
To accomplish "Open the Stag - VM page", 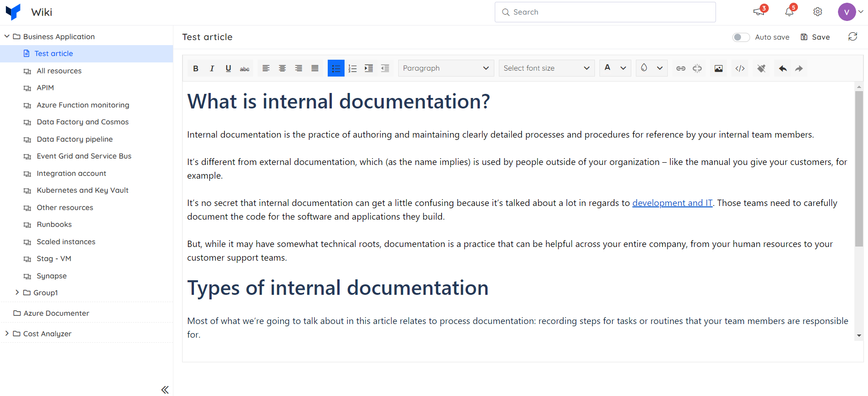I will 54,259.
